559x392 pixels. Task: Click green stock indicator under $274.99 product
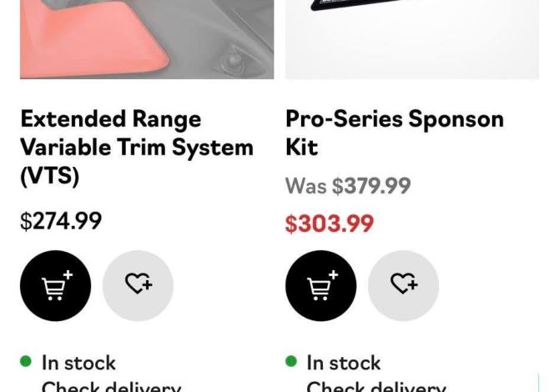pos(26,362)
